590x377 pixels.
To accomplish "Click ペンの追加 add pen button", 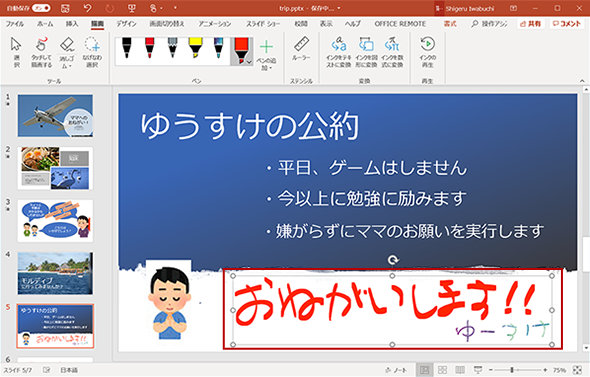I will click(266, 55).
